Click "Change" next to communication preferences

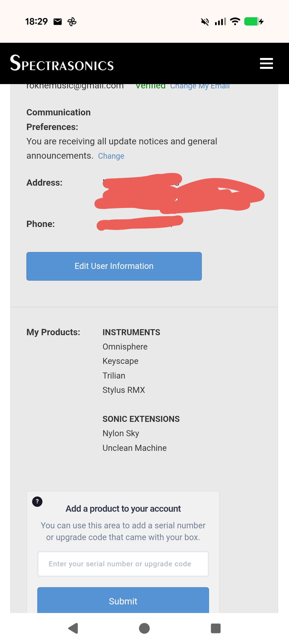click(111, 156)
